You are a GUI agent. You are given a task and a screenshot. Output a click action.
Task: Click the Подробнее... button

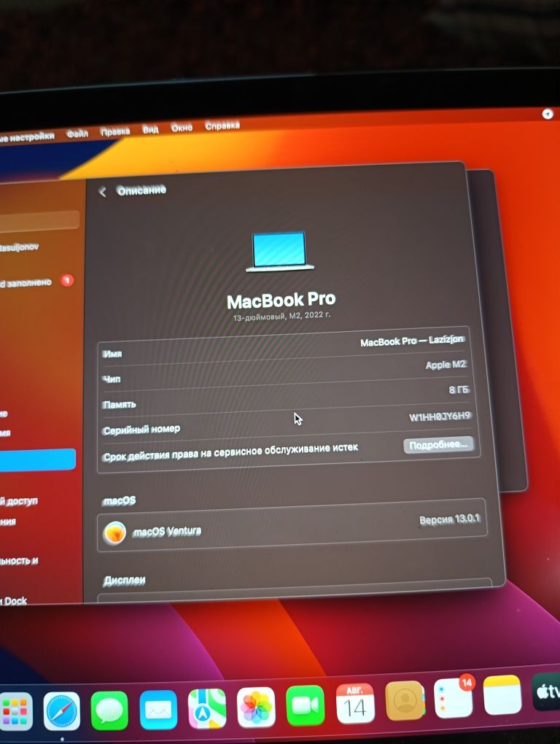point(438,445)
